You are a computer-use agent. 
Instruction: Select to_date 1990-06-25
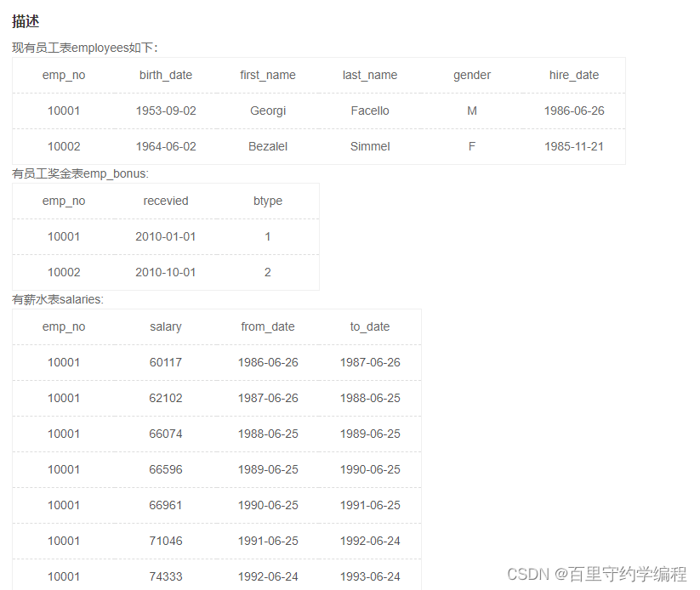pyautogui.click(x=370, y=469)
